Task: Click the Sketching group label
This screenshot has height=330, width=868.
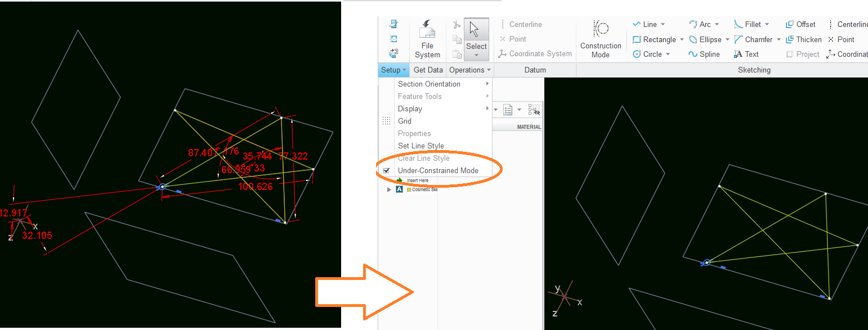Action: [x=754, y=70]
